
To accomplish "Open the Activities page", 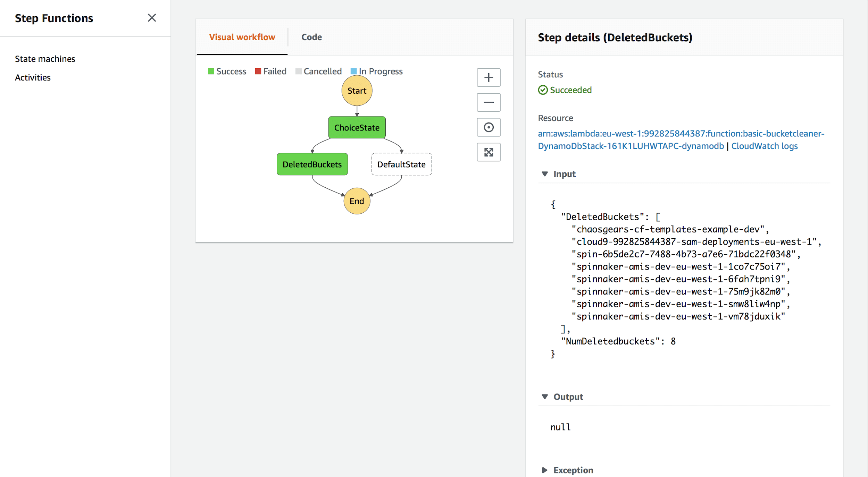I will pos(33,78).
